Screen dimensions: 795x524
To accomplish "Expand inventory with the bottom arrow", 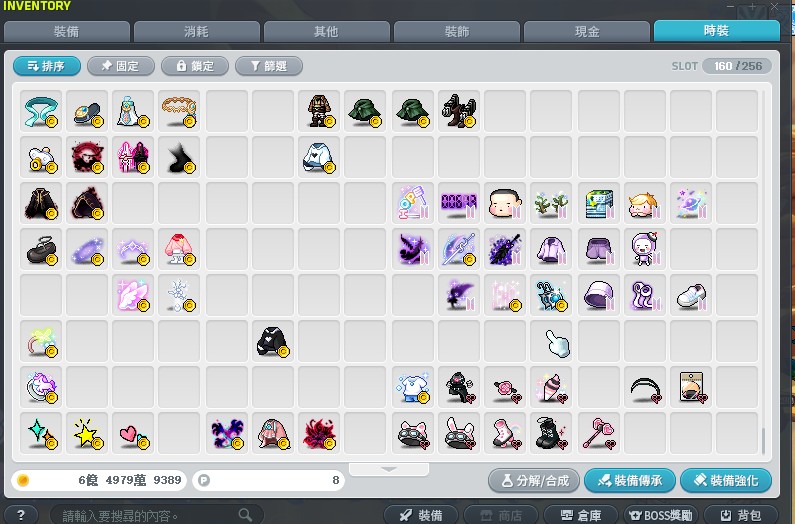I will click(389, 468).
